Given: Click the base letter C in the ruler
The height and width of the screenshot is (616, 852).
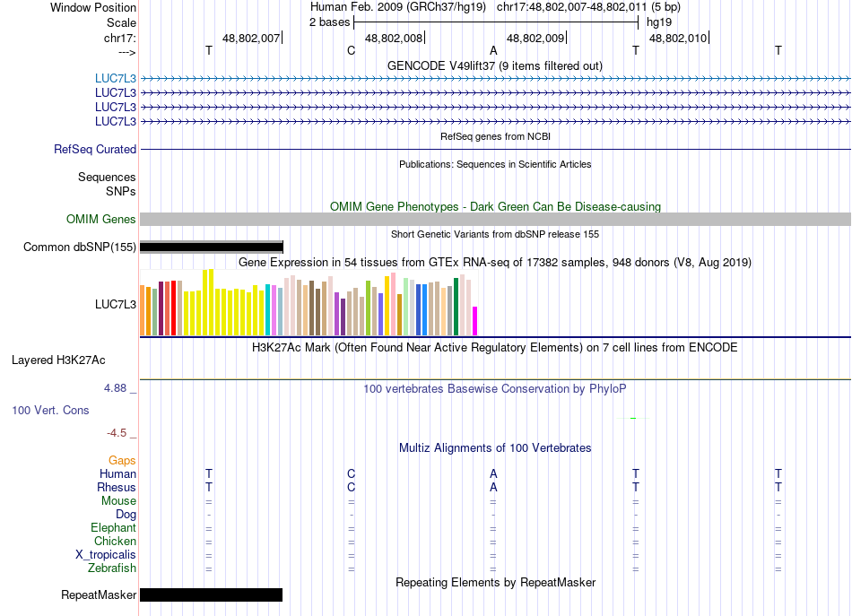Looking at the screenshot, I should 351,50.
